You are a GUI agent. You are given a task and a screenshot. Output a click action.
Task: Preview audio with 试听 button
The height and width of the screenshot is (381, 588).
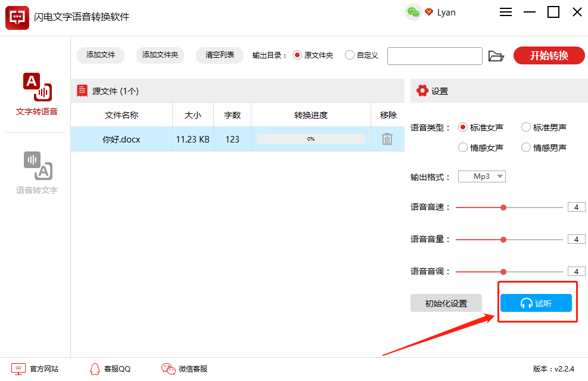click(x=536, y=303)
